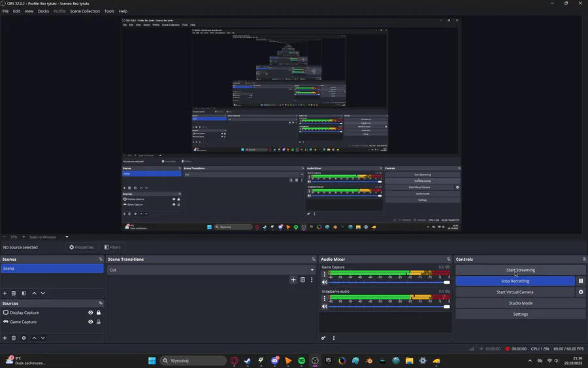Hide the Game Capture source

(90, 322)
